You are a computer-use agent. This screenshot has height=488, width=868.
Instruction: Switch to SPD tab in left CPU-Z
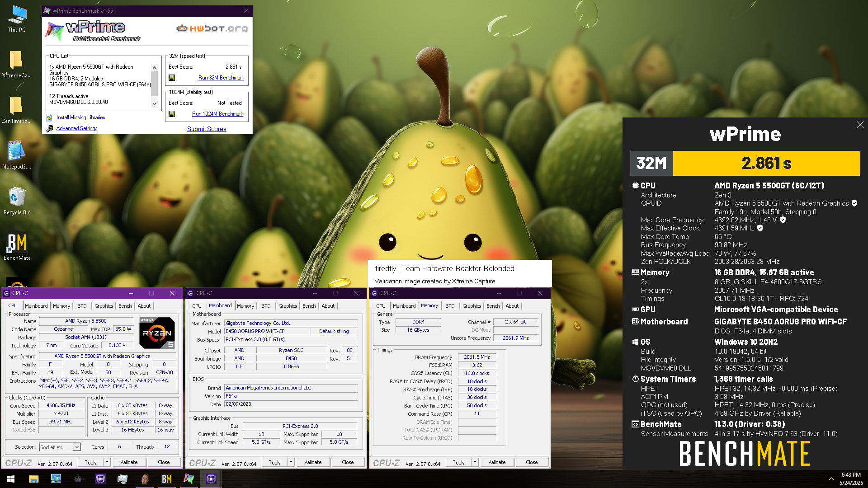[x=82, y=306]
